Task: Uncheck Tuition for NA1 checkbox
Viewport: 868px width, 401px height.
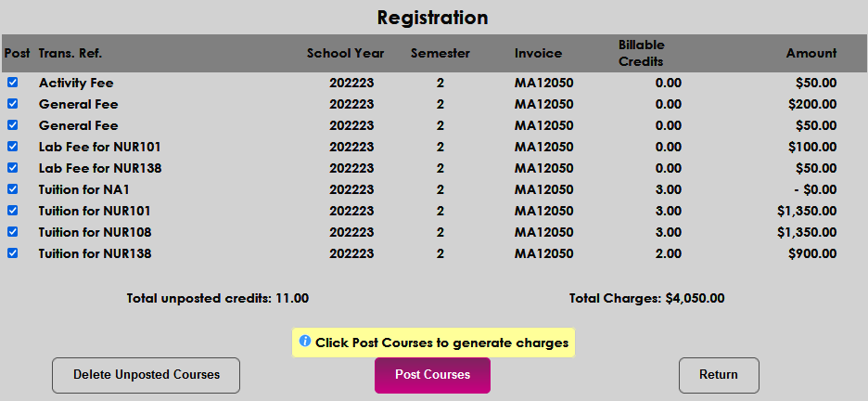Action: pyautogui.click(x=13, y=189)
